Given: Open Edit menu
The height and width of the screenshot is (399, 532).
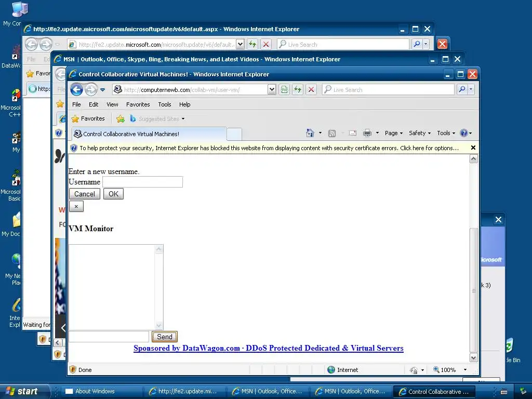Looking at the screenshot, I should pyautogui.click(x=94, y=104).
